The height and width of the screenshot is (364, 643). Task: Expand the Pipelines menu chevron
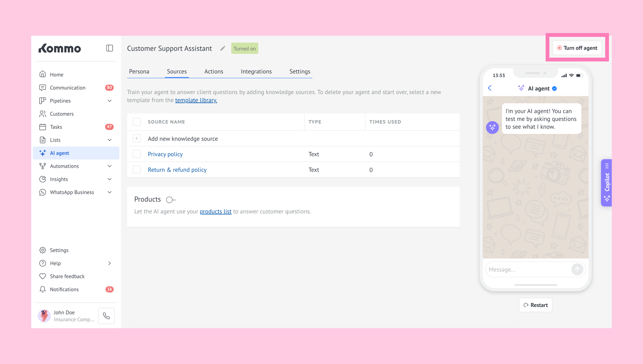click(x=109, y=101)
